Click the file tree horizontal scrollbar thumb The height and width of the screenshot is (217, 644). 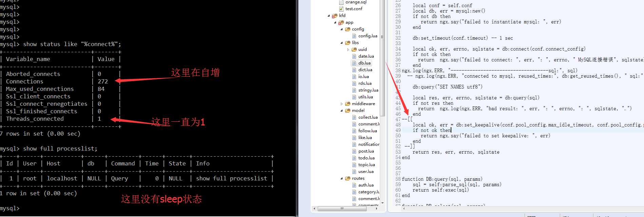pos(342,209)
